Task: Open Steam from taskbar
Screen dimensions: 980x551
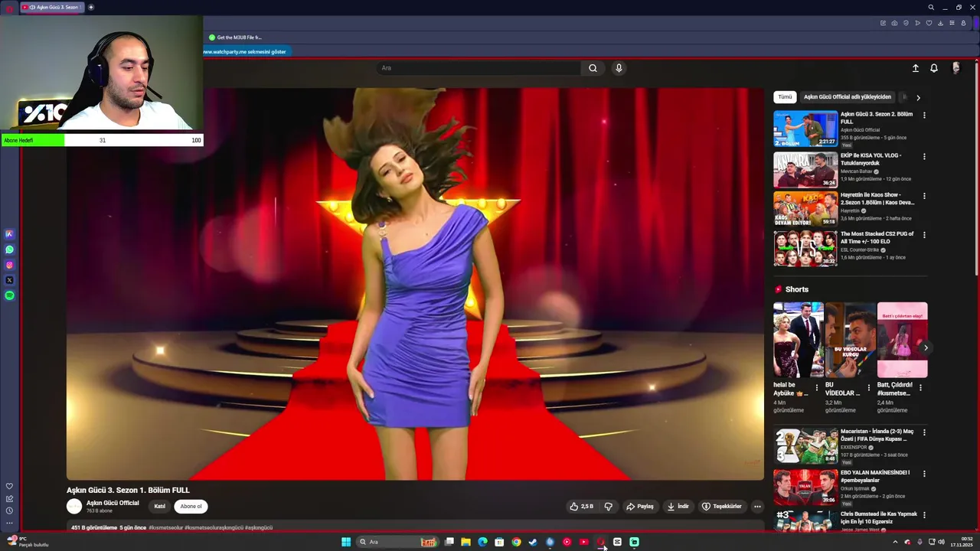Action: pos(533,542)
